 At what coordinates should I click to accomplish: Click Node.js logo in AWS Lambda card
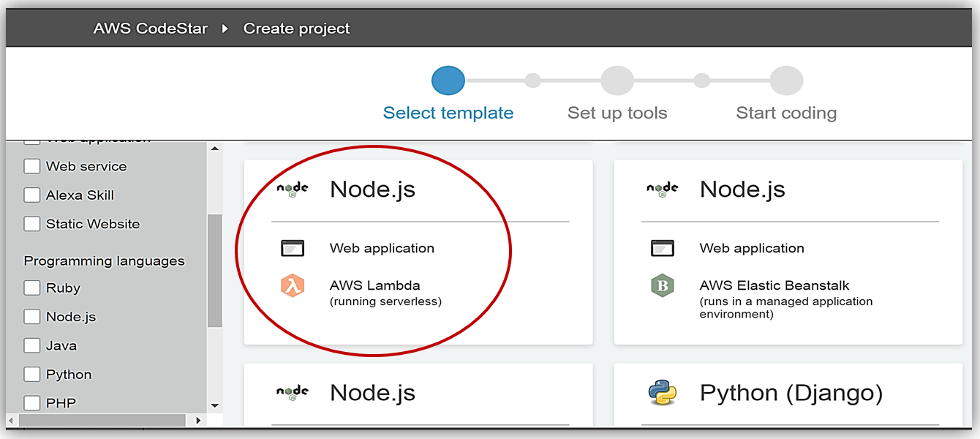(292, 190)
